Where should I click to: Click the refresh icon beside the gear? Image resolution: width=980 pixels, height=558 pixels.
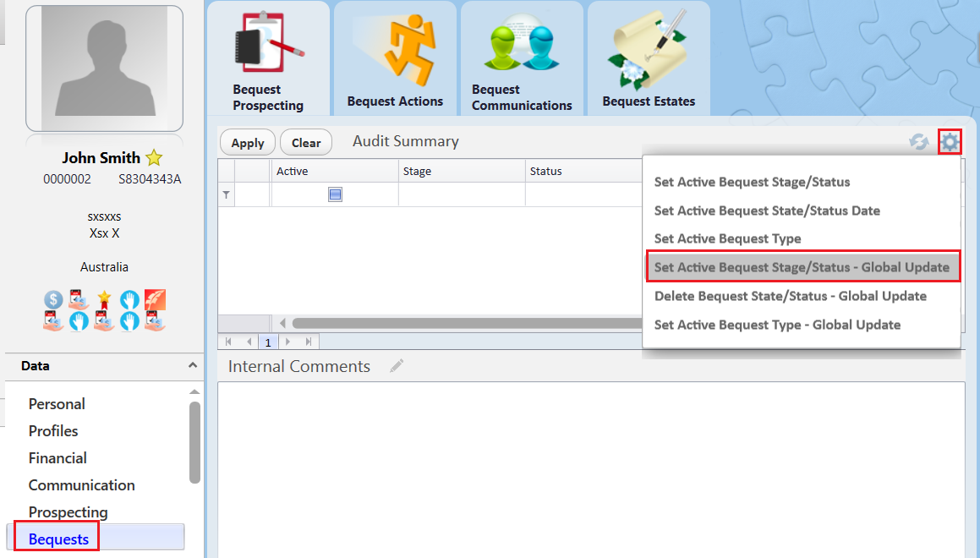(918, 142)
